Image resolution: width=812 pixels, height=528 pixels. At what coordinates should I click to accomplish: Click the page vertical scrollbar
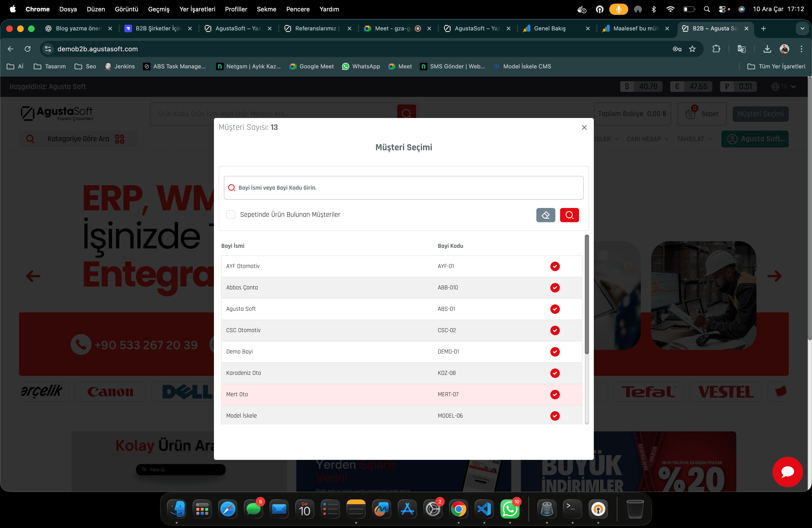point(809,208)
